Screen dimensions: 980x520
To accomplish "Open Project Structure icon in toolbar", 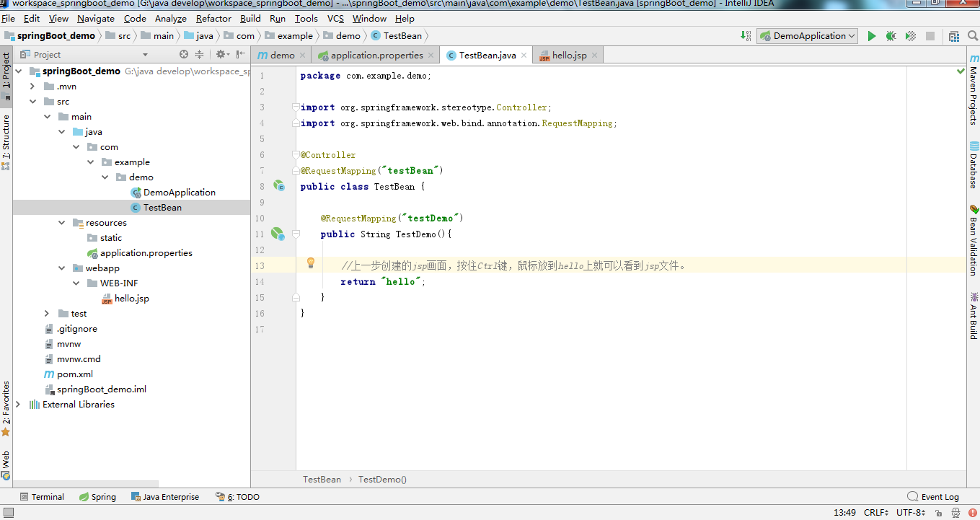I will [954, 36].
